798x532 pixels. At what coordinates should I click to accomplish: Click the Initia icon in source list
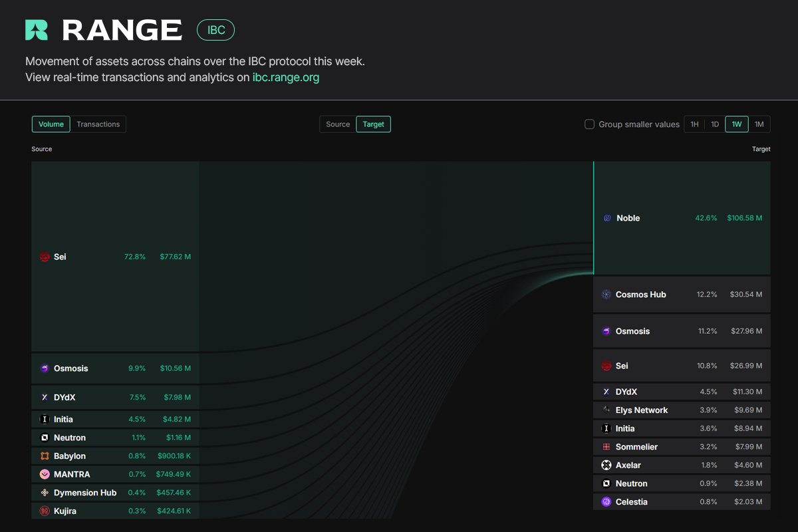[x=45, y=420]
